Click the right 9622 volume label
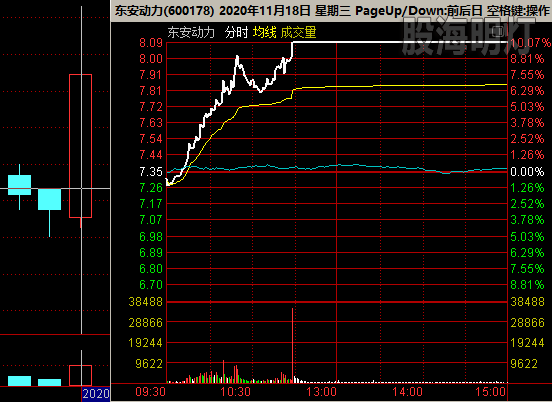Viewport: 552px width, 402px height. click(x=524, y=363)
